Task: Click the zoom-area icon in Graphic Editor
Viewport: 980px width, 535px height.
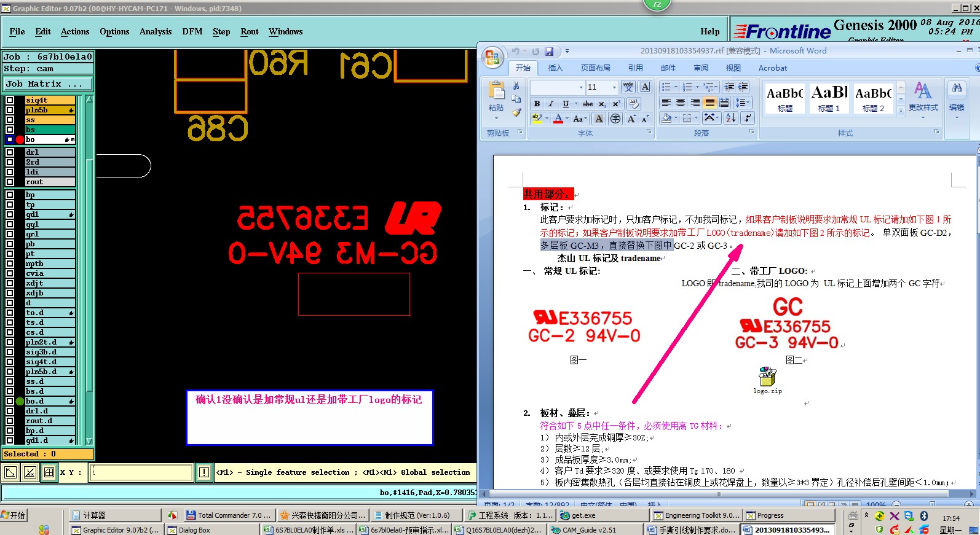Action: [x=10, y=472]
